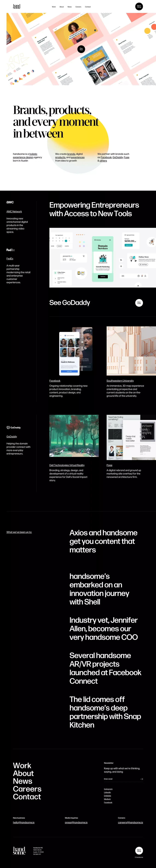
Task: Open the Southwestern University link
Action: (120, 381)
